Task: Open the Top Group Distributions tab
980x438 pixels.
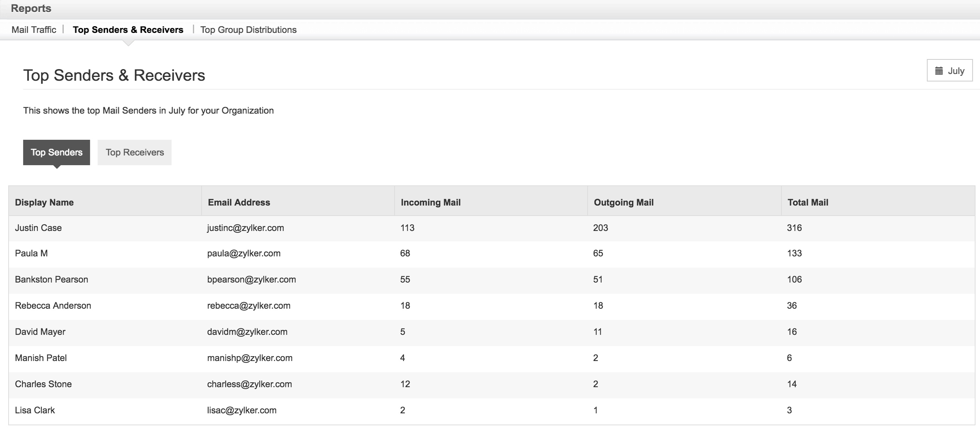Action: click(x=248, y=30)
